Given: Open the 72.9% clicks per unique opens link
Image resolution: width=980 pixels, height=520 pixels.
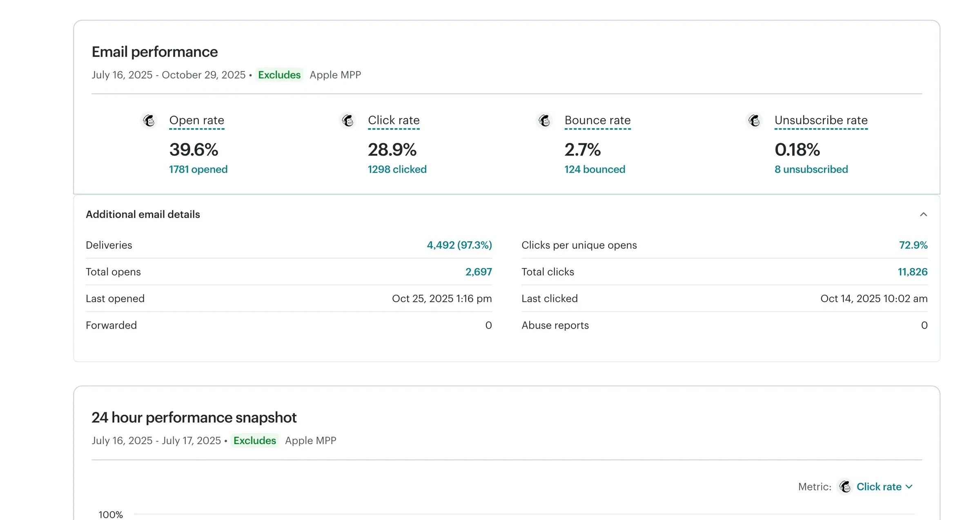Looking at the screenshot, I should click(x=913, y=245).
